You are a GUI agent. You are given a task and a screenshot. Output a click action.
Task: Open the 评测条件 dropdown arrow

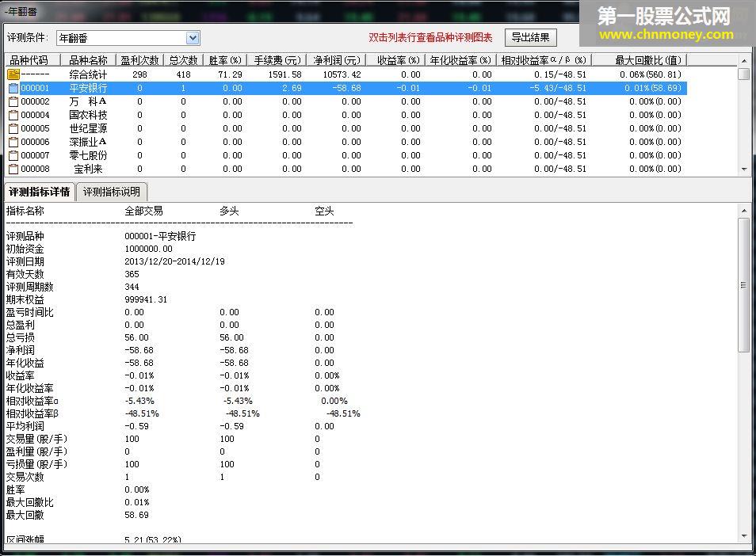(x=193, y=37)
